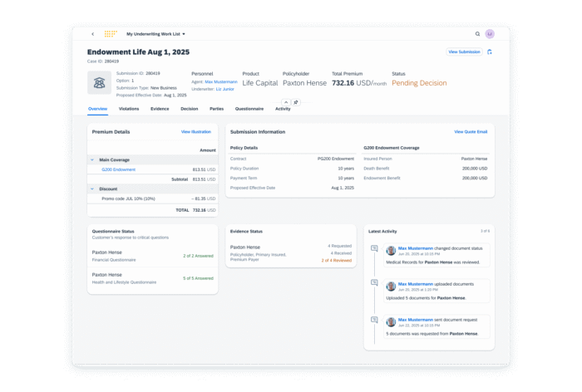Click the changed document status activity icon
This screenshot has height=392, width=582.
coord(374,248)
